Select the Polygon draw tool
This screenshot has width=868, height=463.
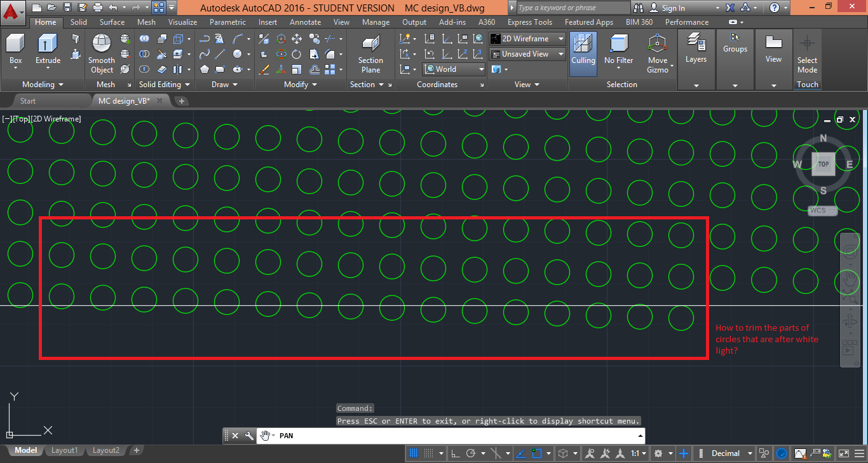(x=205, y=69)
